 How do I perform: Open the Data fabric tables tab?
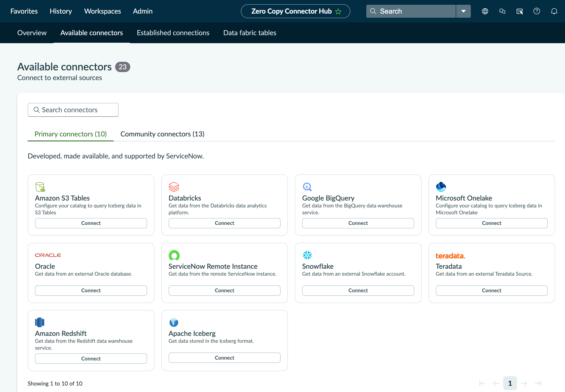pos(250,33)
